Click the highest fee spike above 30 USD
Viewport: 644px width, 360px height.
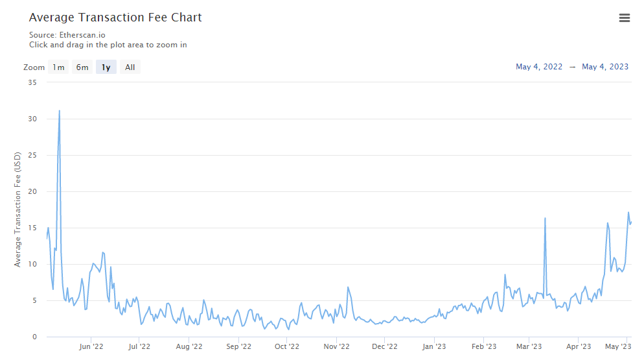click(x=60, y=111)
